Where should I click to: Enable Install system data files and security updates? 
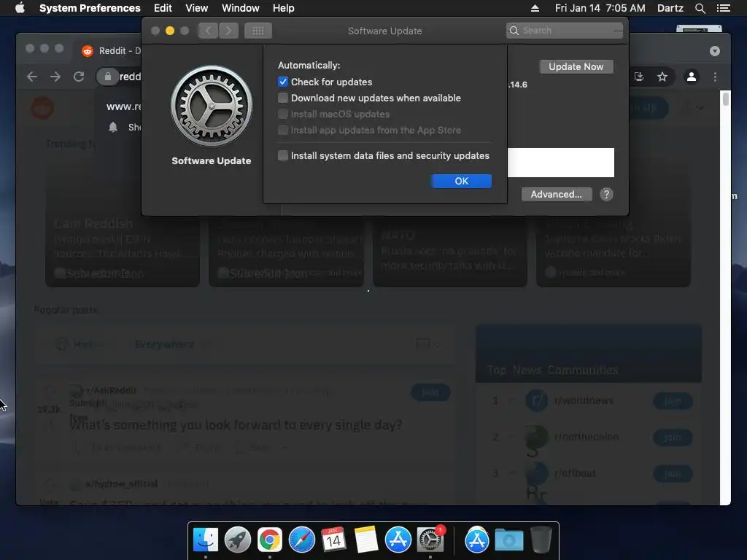click(283, 156)
